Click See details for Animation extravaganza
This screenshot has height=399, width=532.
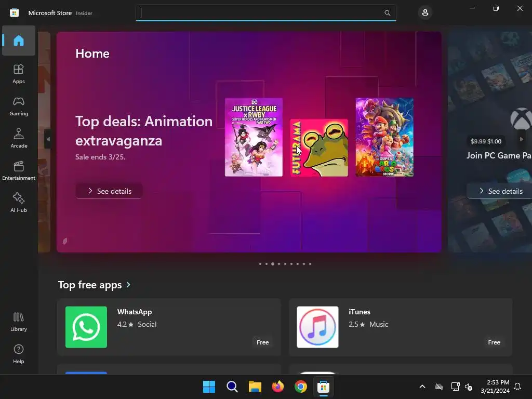point(109,191)
